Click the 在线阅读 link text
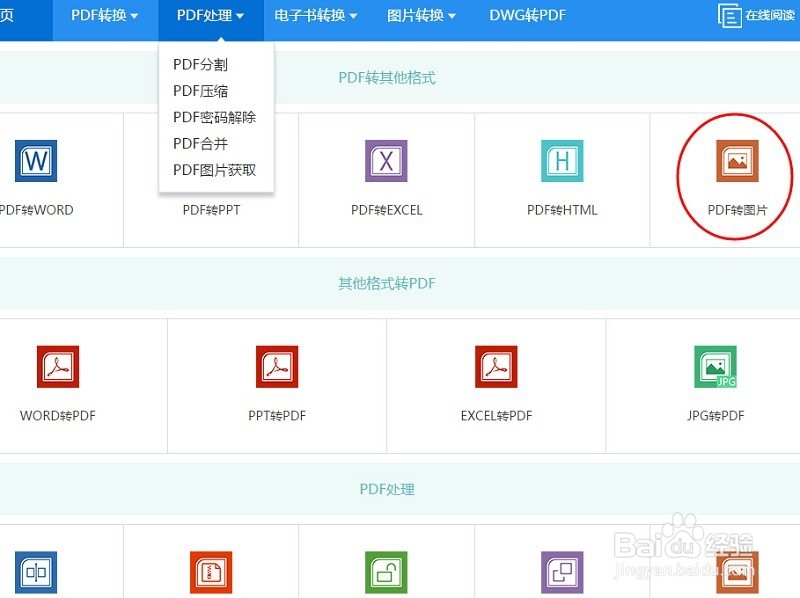The height and width of the screenshot is (598, 800). click(770, 15)
